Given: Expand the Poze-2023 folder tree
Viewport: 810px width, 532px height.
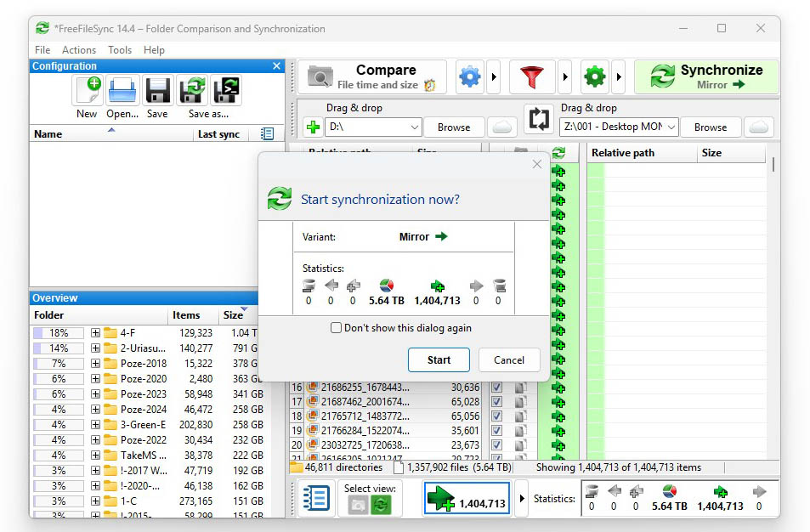Looking at the screenshot, I should [x=95, y=394].
